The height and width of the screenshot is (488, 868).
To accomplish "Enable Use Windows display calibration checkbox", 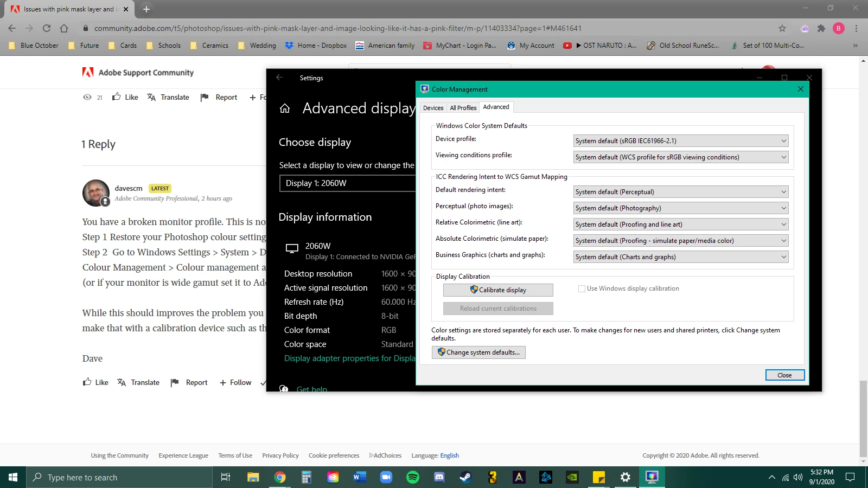I will click(x=582, y=288).
